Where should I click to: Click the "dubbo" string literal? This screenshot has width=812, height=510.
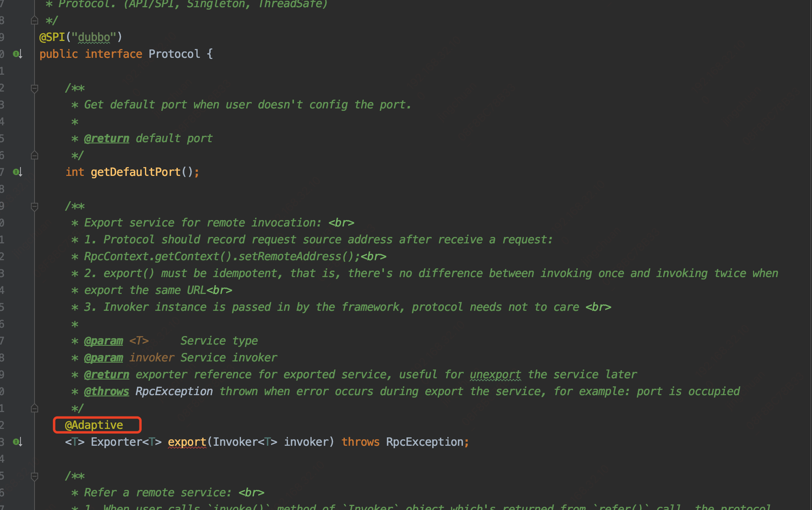coord(94,37)
